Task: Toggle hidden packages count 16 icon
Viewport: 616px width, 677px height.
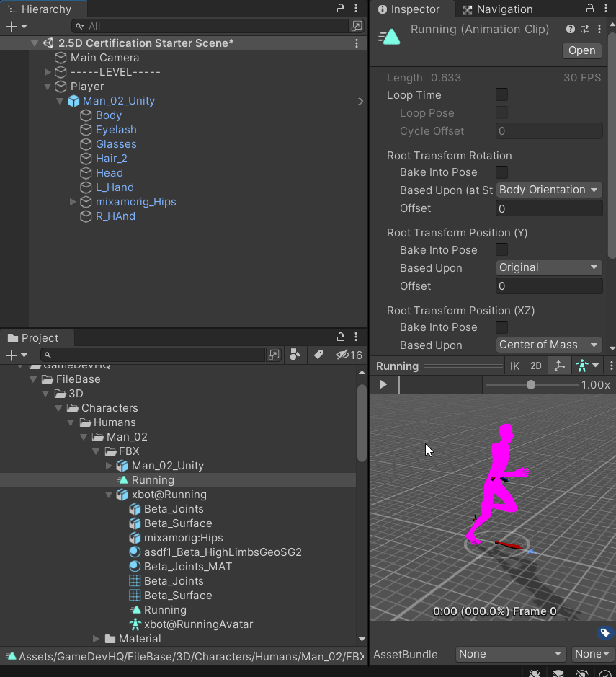Action: (349, 355)
